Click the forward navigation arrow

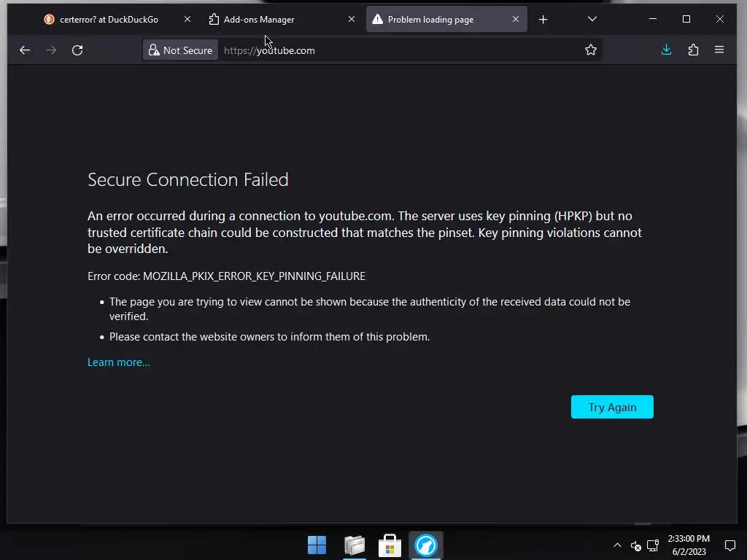(51, 50)
